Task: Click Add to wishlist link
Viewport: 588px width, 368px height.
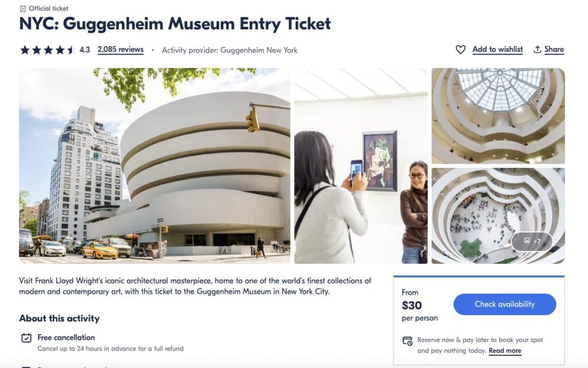Action: (x=497, y=49)
